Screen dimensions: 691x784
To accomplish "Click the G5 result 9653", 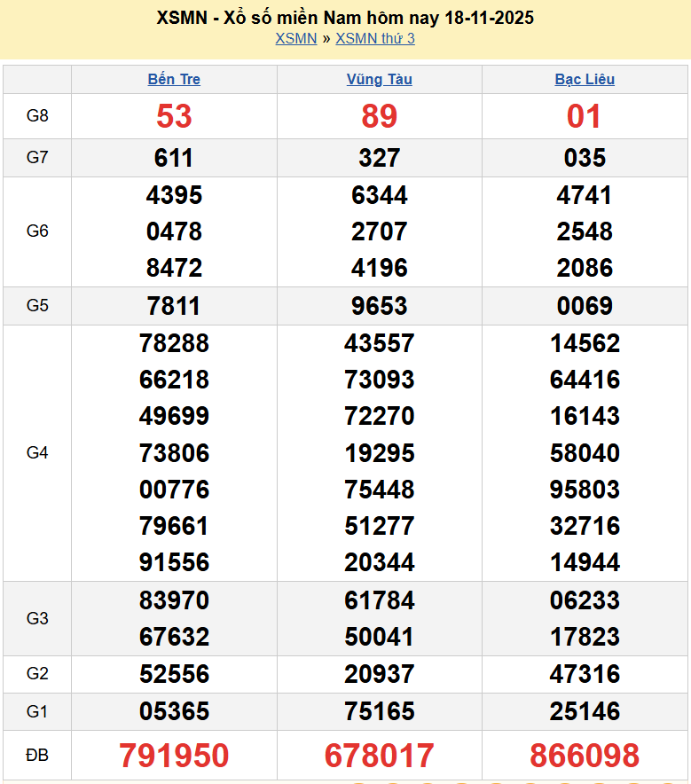I will (379, 306).
